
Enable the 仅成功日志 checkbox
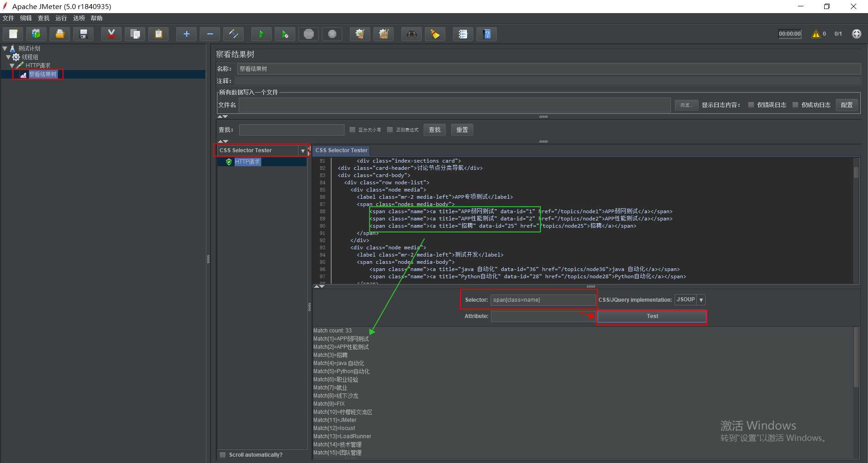795,105
